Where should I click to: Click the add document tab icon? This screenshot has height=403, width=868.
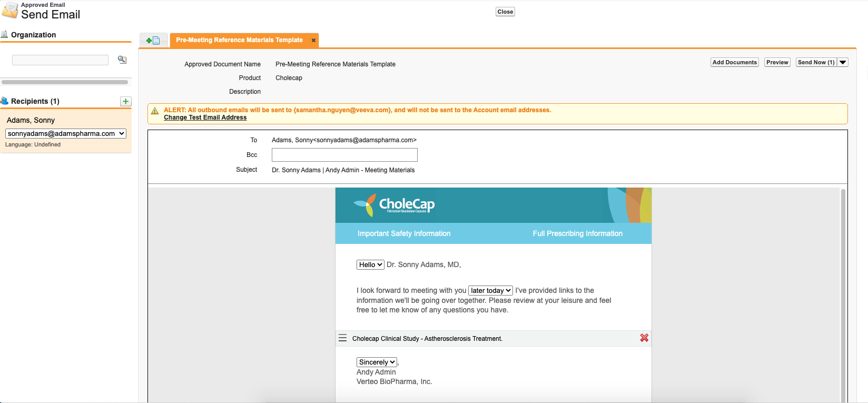[x=153, y=41]
